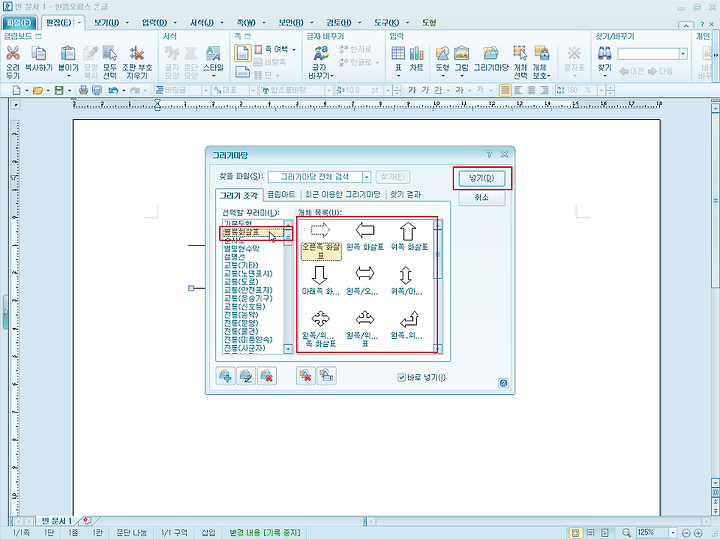Click 조판 부호 지우기 icon

(137, 54)
